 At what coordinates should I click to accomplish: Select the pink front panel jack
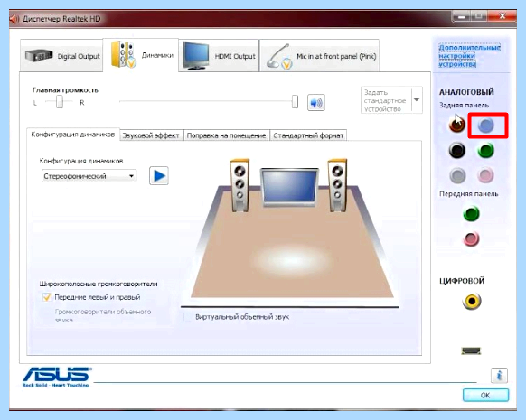[x=471, y=238]
